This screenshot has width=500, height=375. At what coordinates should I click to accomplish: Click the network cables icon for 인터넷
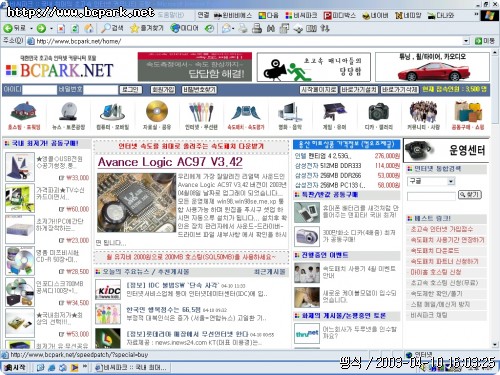(x=201, y=112)
